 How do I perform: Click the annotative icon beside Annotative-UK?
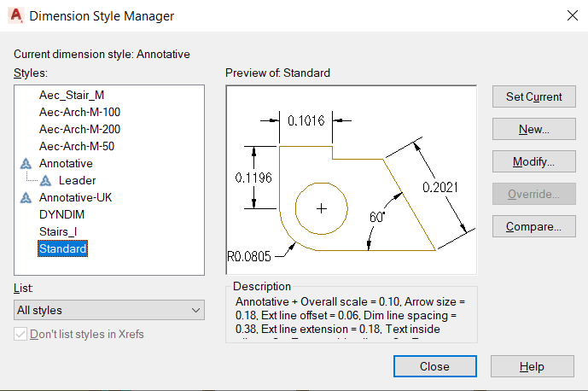(x=26, y=197)
